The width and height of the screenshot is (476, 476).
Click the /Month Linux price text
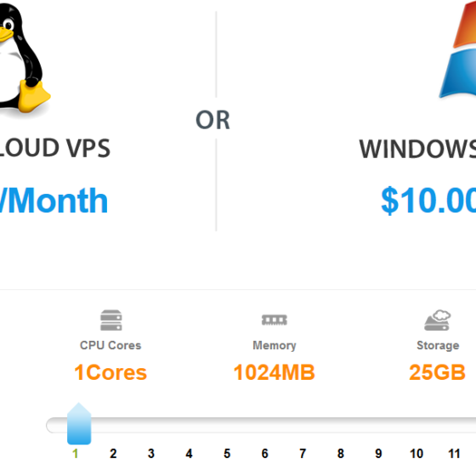click(x=54, y=201)
